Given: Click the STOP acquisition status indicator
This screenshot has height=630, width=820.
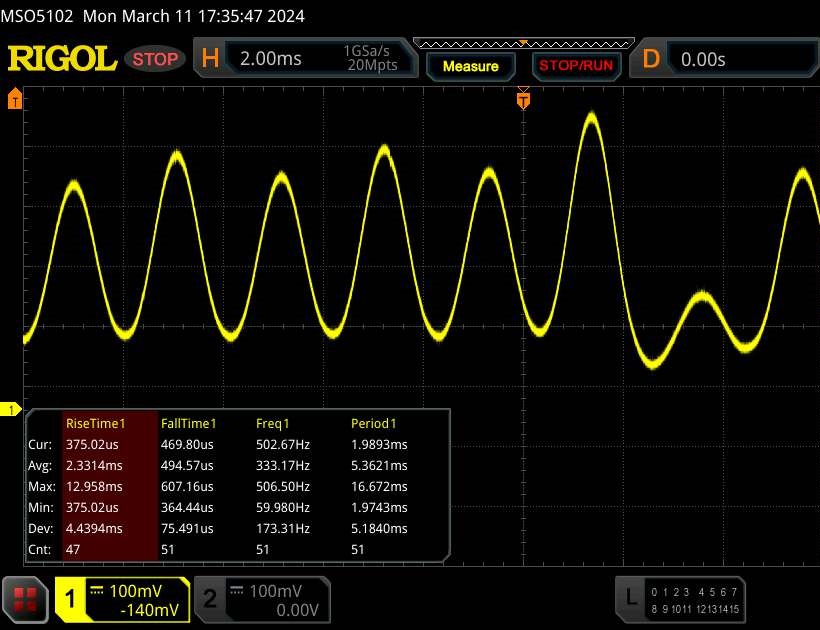Looking at the screenshot, I should click(155, 59).
